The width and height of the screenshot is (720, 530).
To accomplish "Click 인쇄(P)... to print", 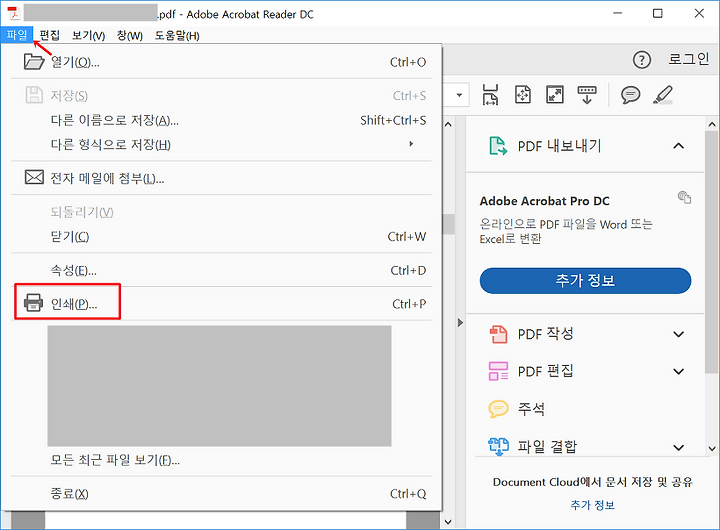I will click(x=221, y=304).
